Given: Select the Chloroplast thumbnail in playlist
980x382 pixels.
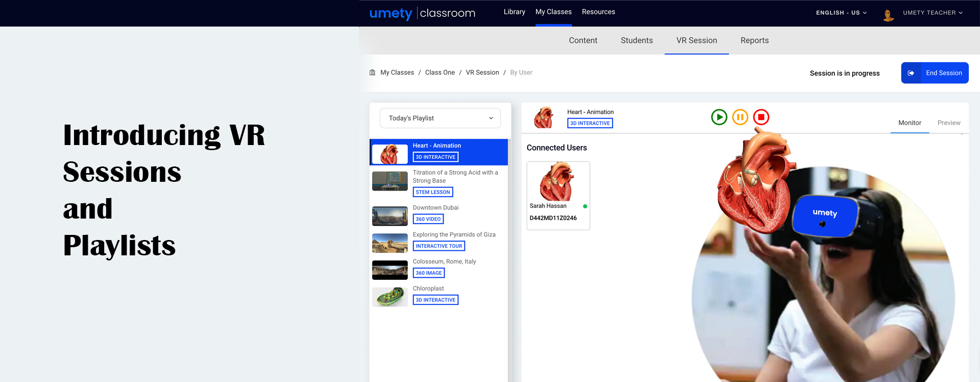Looking at the screenshot, I should (389, 297).
